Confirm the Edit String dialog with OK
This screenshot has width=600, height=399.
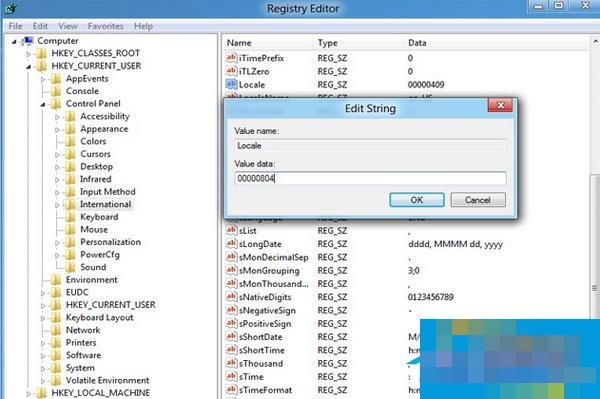(x=417, y=200)
